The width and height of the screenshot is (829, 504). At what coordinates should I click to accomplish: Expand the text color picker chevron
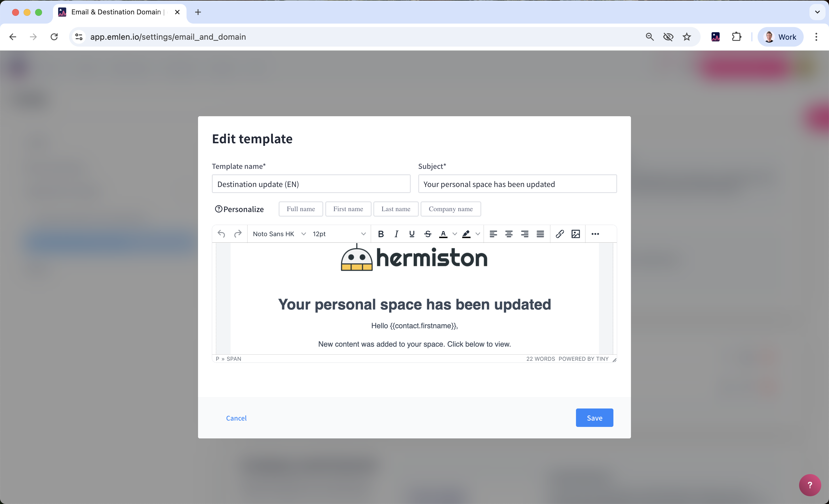[455, 234]
